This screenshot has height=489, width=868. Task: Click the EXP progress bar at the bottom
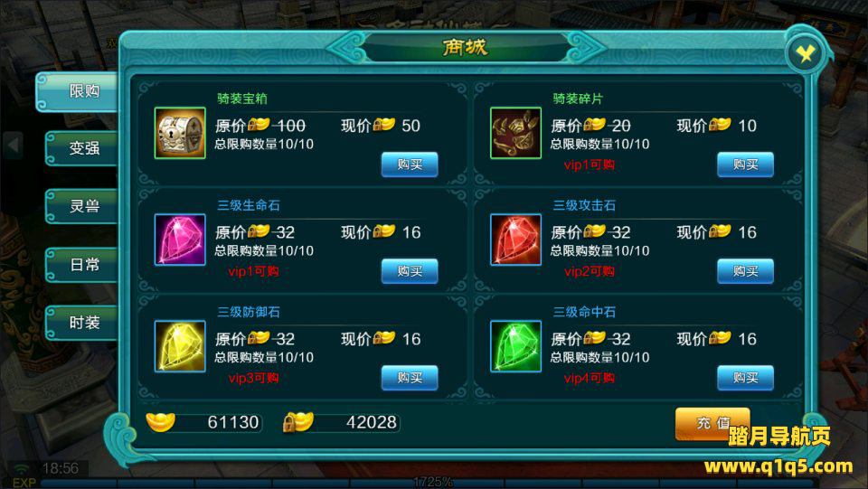tap(432, 483)
